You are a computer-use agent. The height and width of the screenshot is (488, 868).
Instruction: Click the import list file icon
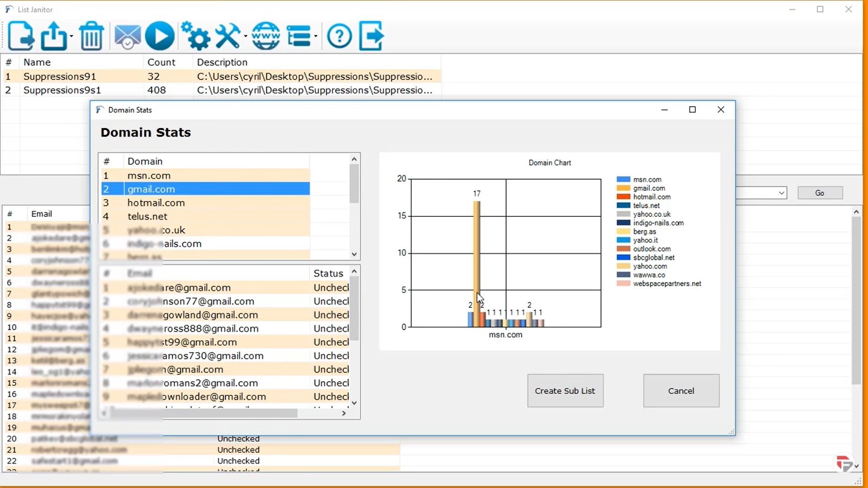click(21, 36)
